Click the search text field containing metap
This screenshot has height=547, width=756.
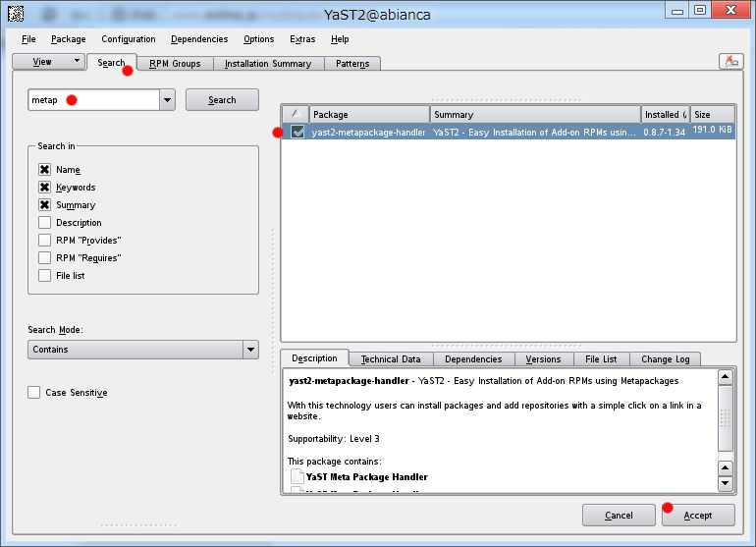[x=93, y=100]
